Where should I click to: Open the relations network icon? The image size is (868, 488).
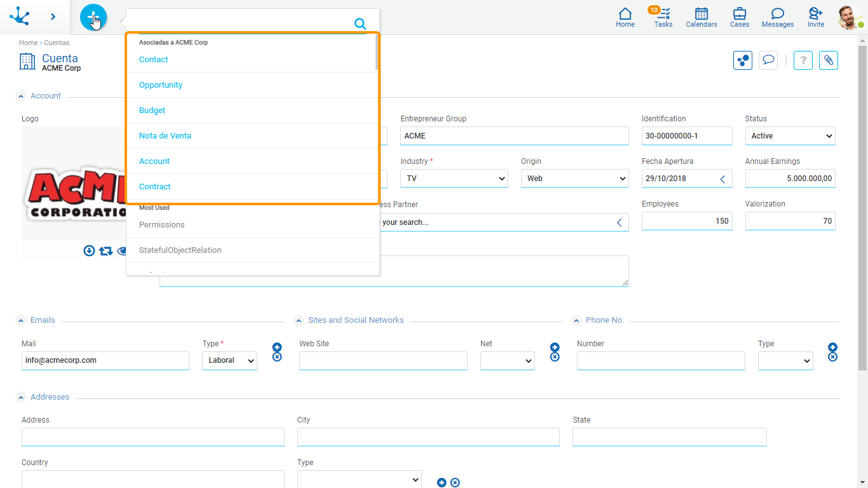(742, 60)
